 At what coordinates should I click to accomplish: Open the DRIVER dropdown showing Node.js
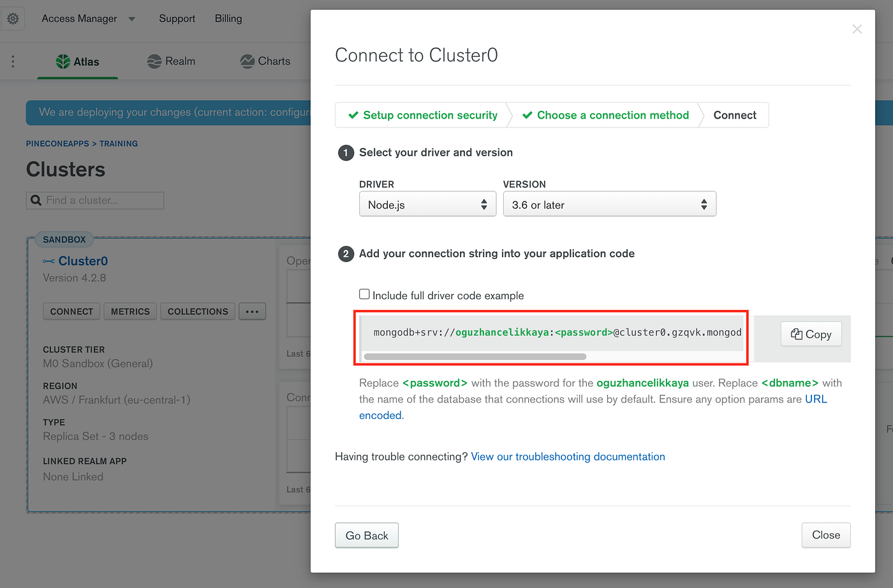[x=427, y=203]
